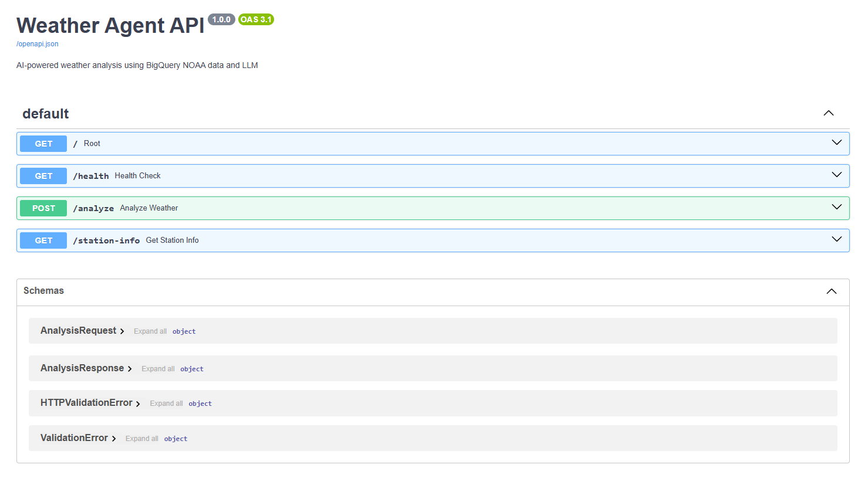868x495 pixels.
Task: Expand the ValidationError schema arrow
Action: coord(114,439)
